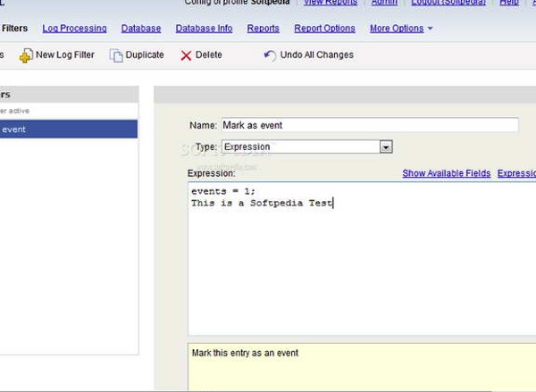
Task: Click the New Log Filter icon
Action: pos(26,55)
